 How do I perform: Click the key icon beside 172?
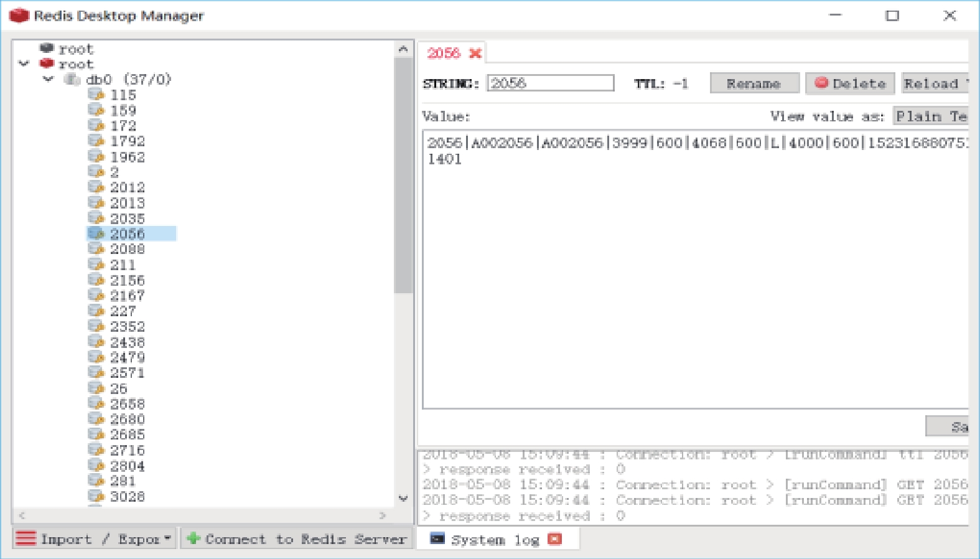[96, 125]
